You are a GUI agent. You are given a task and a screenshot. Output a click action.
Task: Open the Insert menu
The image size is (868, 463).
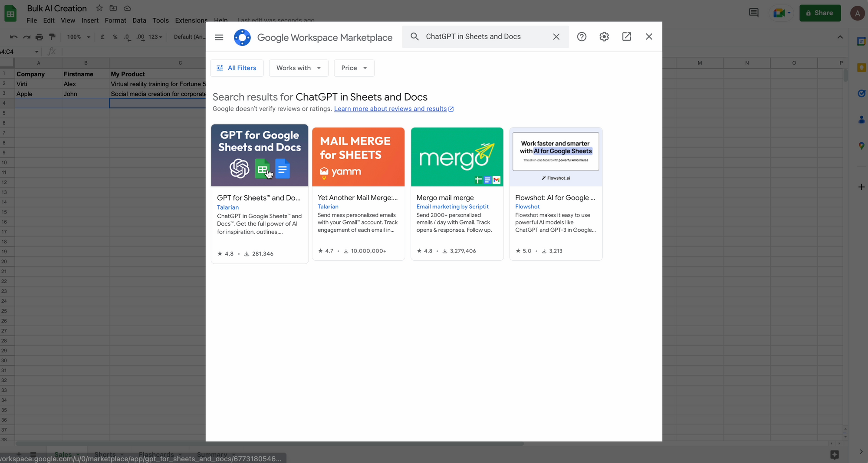point(90,20)
